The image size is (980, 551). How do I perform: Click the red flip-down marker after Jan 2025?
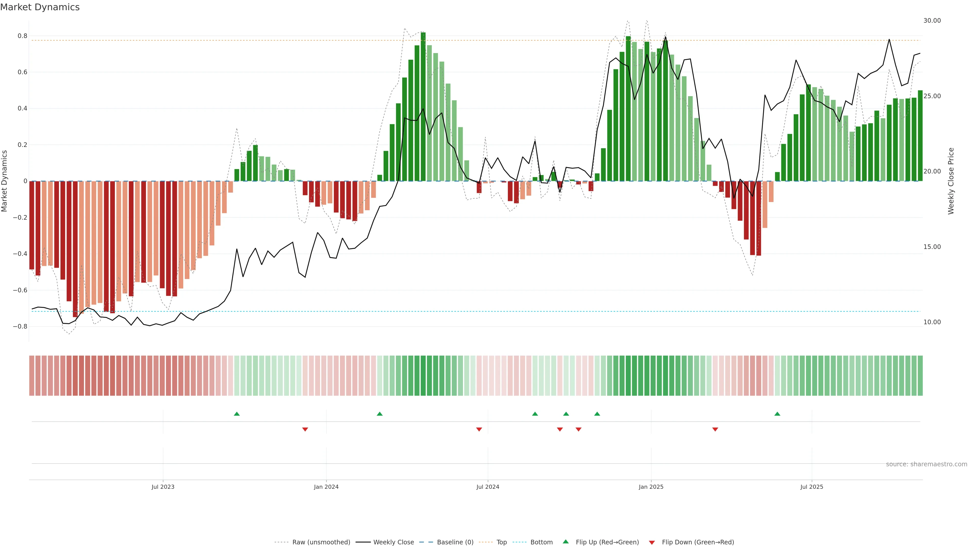coord(715,429)
